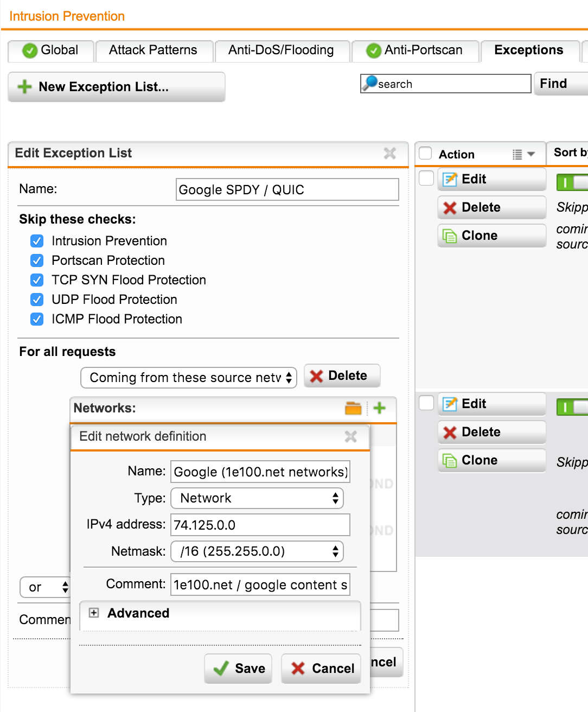Open the Networks folder browser icon
This screenshot has width=588, height=712.
[353, 408]
